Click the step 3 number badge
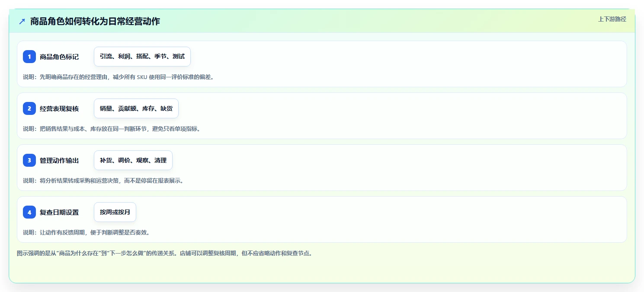Screen dimensions: 644x292 pos(29,160)
